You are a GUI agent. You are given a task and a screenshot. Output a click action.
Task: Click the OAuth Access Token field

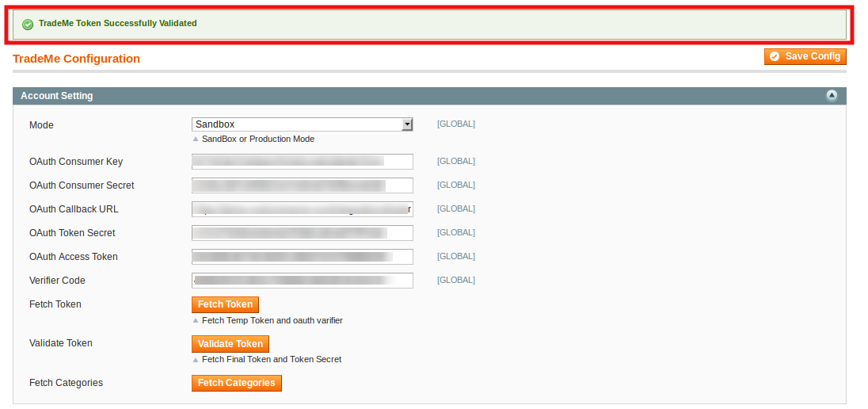tap(303, 257)
